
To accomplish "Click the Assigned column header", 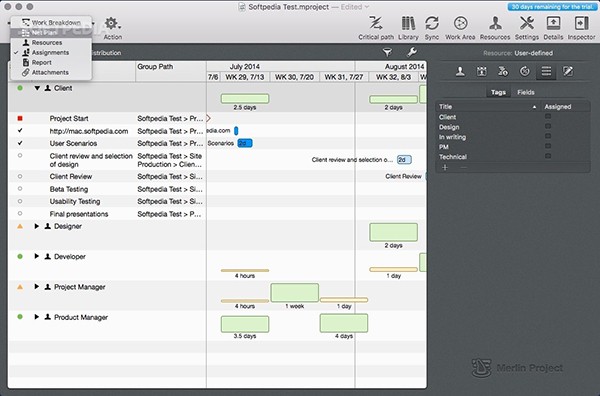I will [x=565, y=107].
